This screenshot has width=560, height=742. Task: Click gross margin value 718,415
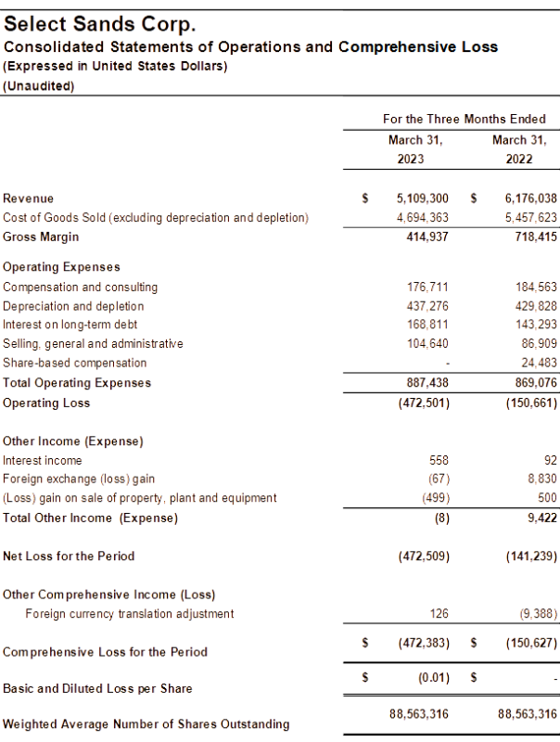(x=536, y=237)
